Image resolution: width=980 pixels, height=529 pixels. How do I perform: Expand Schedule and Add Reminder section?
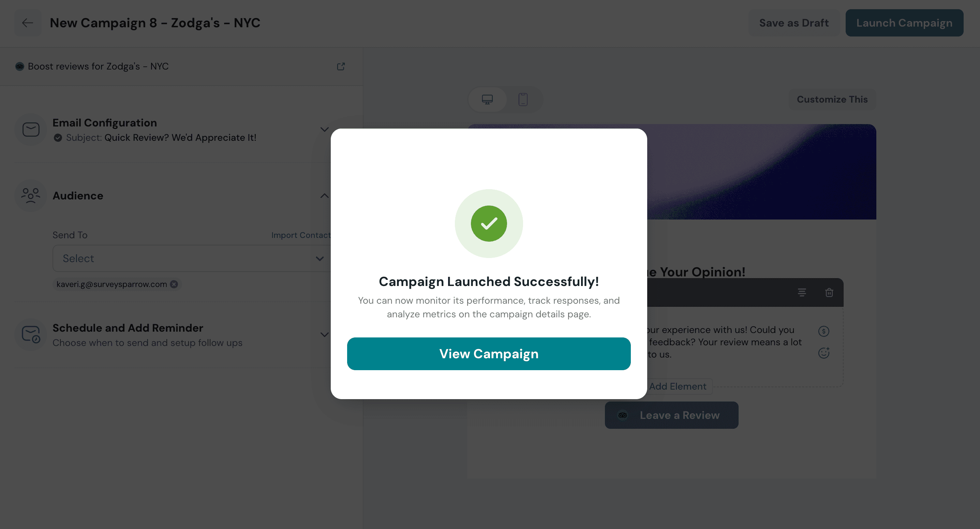pos(324,335)
